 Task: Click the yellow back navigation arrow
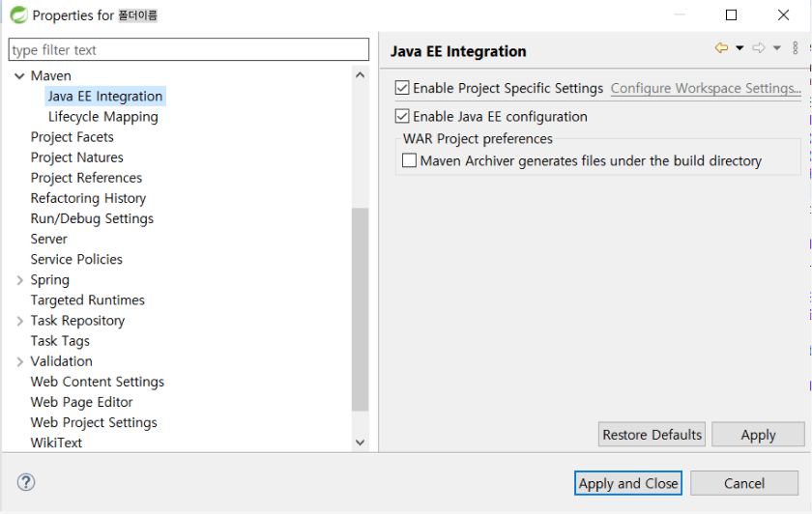click(721, 48)
